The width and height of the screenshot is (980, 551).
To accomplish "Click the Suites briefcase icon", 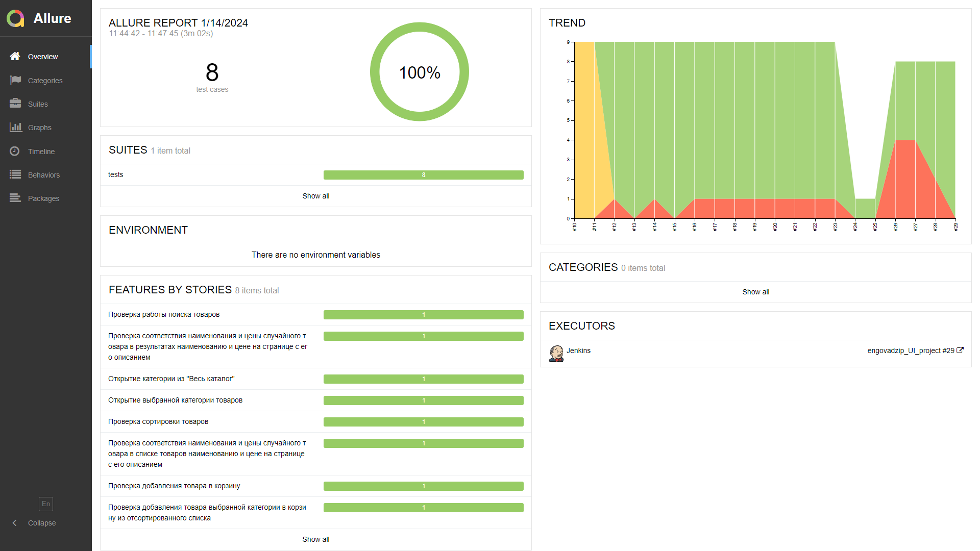I will pyautogui.click(x=15, y=104).
